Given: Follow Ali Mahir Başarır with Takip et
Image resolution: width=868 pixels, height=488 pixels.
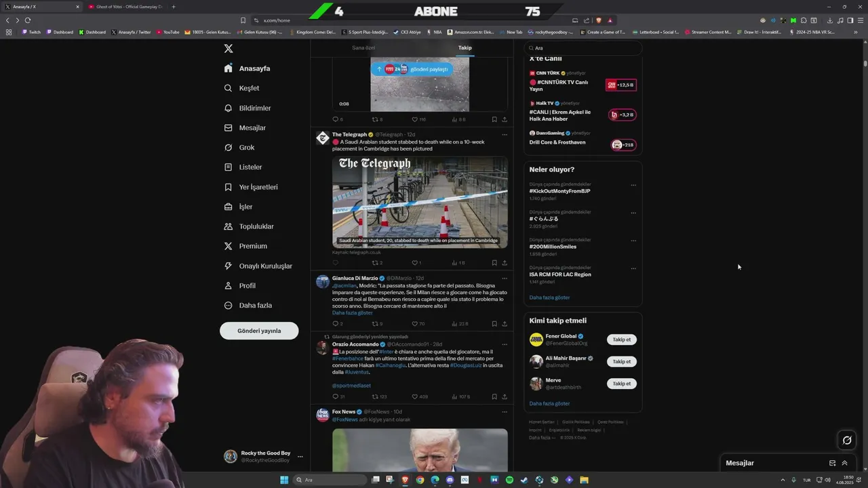Looking at the screenshot, I should pyautogui.click(x=622, y=361).
